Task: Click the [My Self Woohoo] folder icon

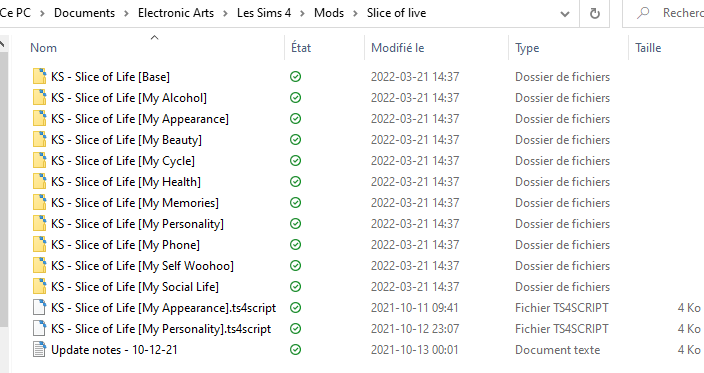Action: click(40, 266)
